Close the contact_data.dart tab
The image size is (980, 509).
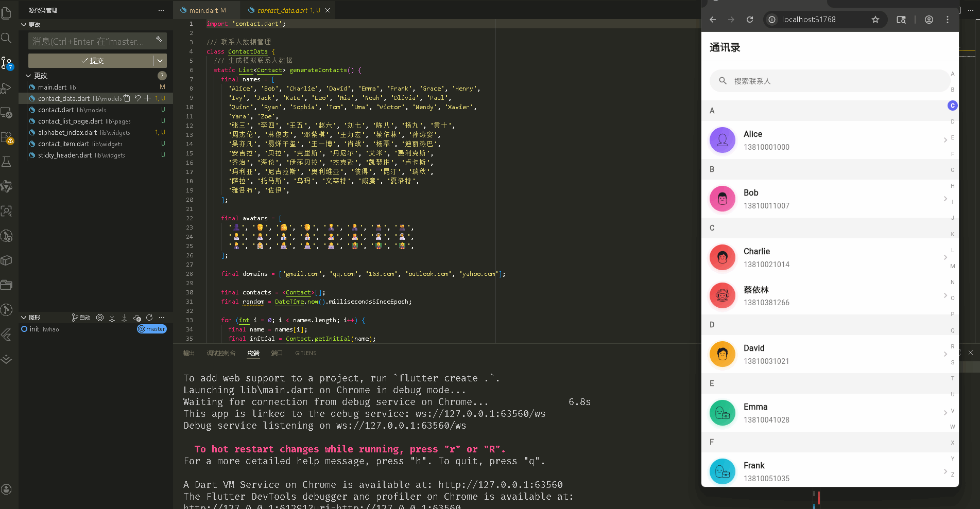(328, 10)
